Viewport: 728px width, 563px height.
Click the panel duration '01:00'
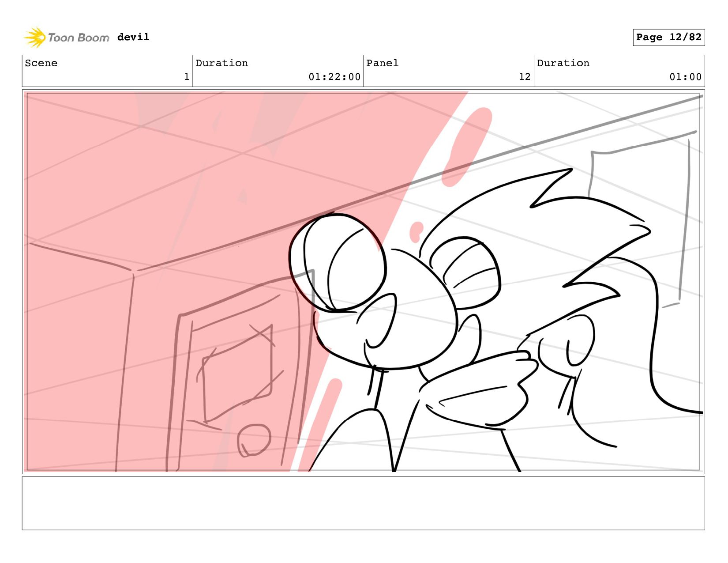[x=685, y=77]
